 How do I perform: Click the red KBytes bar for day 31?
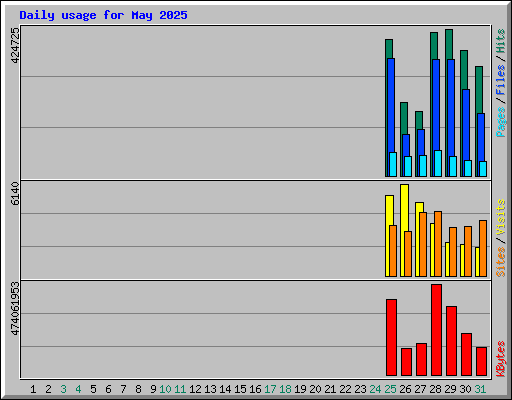pos(481,361)
